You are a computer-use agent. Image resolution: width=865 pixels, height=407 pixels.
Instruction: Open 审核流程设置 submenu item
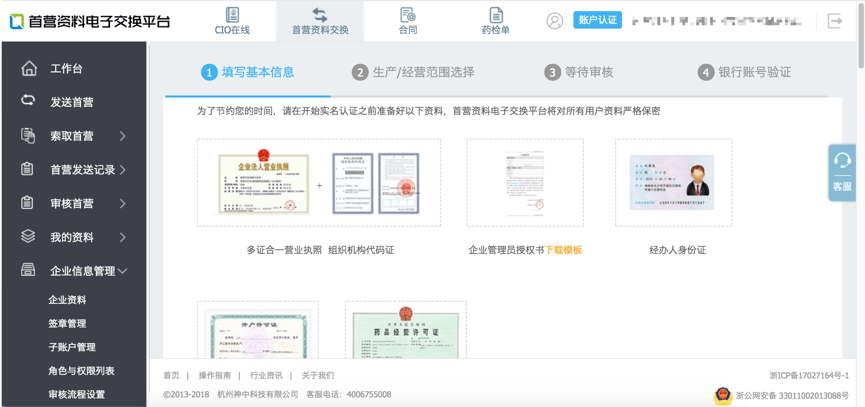(x=77, y=394)
